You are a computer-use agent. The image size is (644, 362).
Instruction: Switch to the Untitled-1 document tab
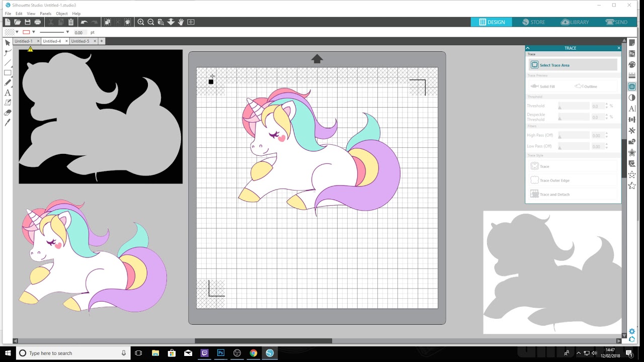24,41
